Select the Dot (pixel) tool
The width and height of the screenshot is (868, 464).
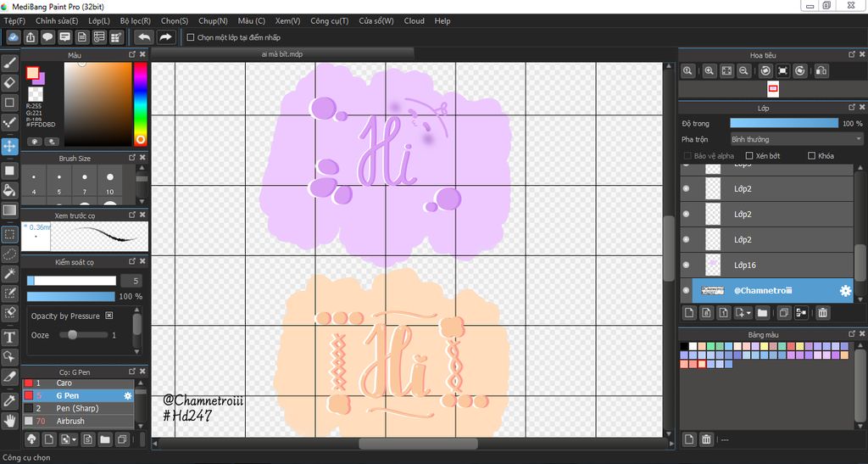pyautogui.click(x=9, y=122)
